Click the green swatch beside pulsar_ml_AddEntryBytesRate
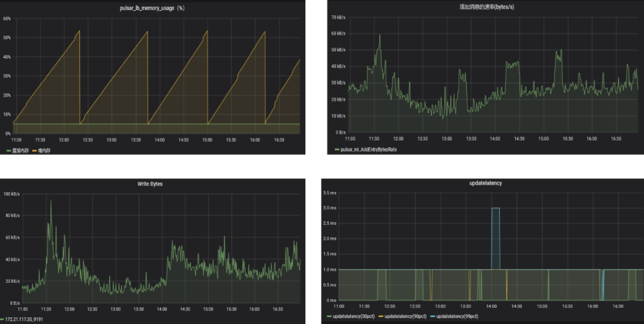Image resolution: width=644 pixels, height=324 pixels. (x=337, y=149)
